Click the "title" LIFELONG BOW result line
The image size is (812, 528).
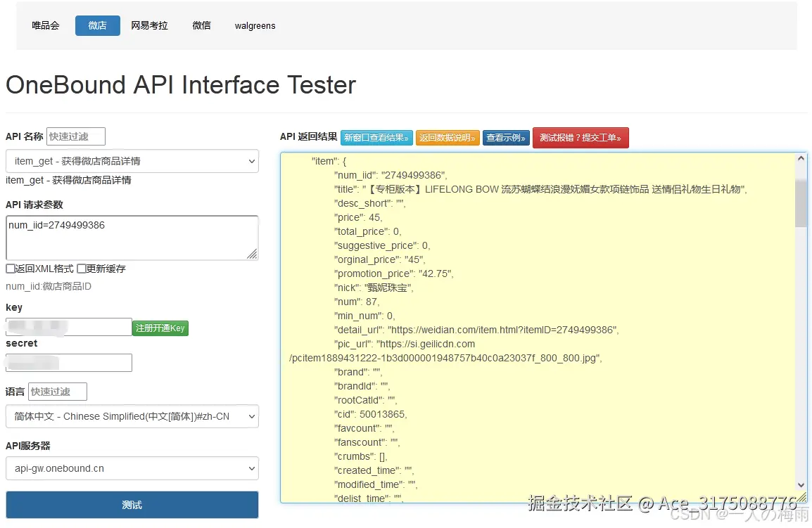coord(540,189)
